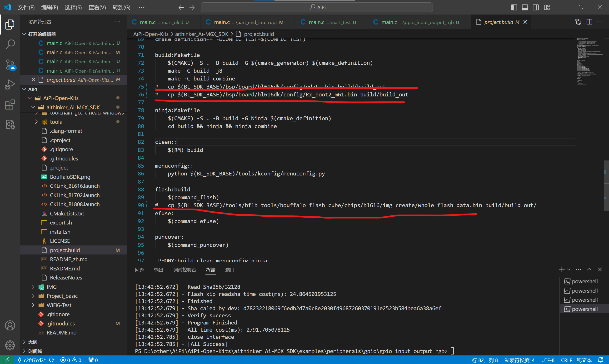This screenshot has width=609, height=364.
Task: Open the Manage gear icon
Action: 10,345
